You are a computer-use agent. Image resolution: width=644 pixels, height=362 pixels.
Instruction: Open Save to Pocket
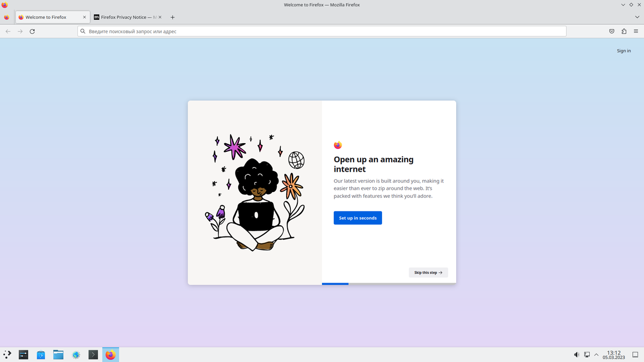[x=611, y=32]
